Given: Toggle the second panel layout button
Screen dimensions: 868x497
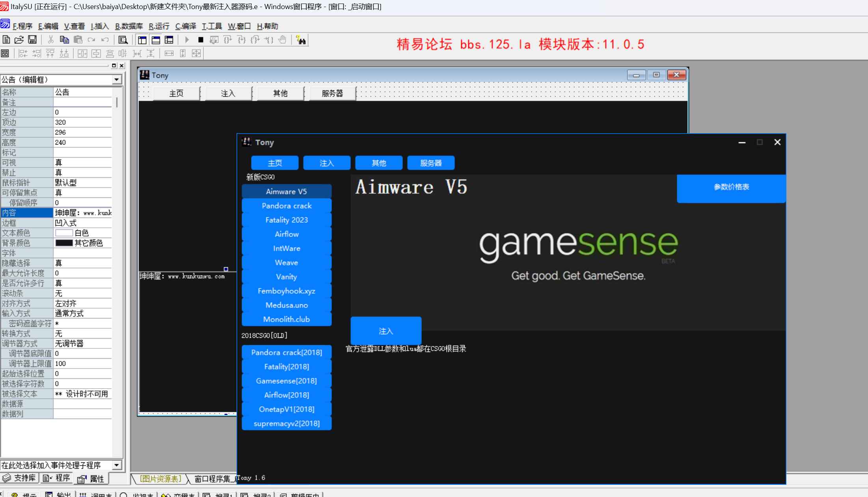Looking at the screenshot, I should coord(156,40).
